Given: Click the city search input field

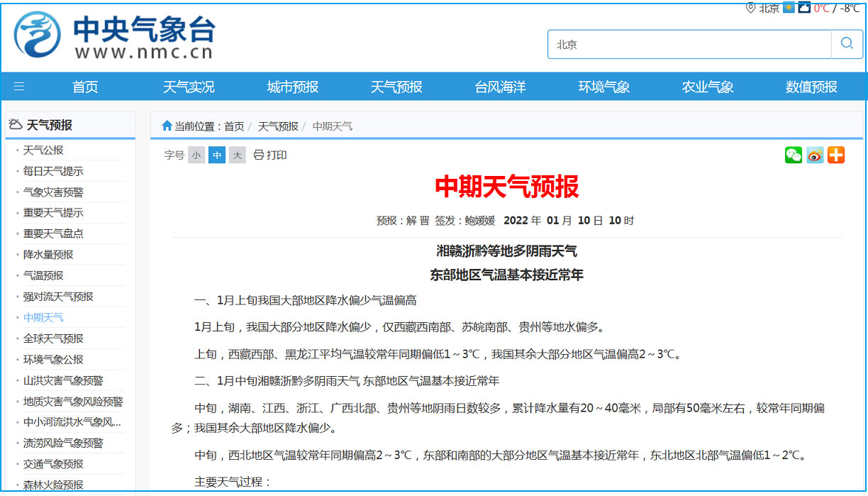Looking at the screenshot, I should [x=688, y=44].
